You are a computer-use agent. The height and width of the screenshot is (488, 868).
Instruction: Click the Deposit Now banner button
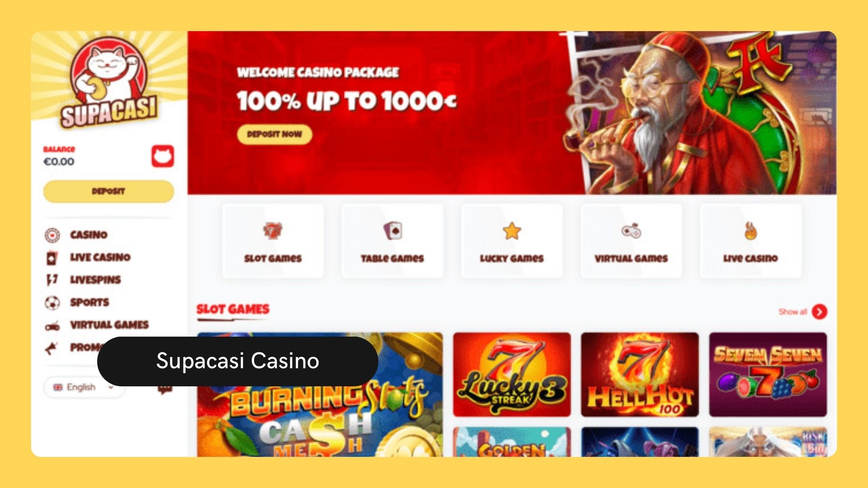coord(274,134)
